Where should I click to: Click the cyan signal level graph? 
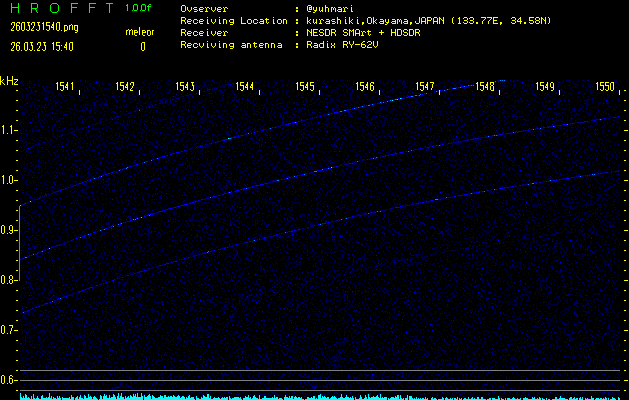320,396
